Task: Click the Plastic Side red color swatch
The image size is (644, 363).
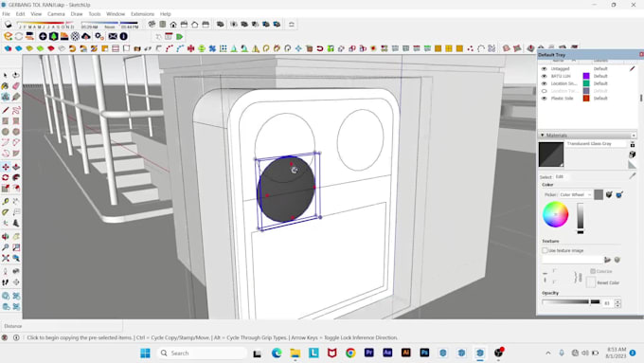Action: [586, 99]
